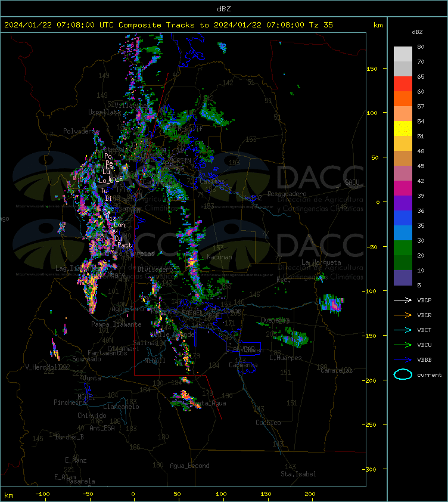Click the cyan 'current' ellipse legend icon
448x502 pixels.
pyautogui.click(x=403, y=374)
